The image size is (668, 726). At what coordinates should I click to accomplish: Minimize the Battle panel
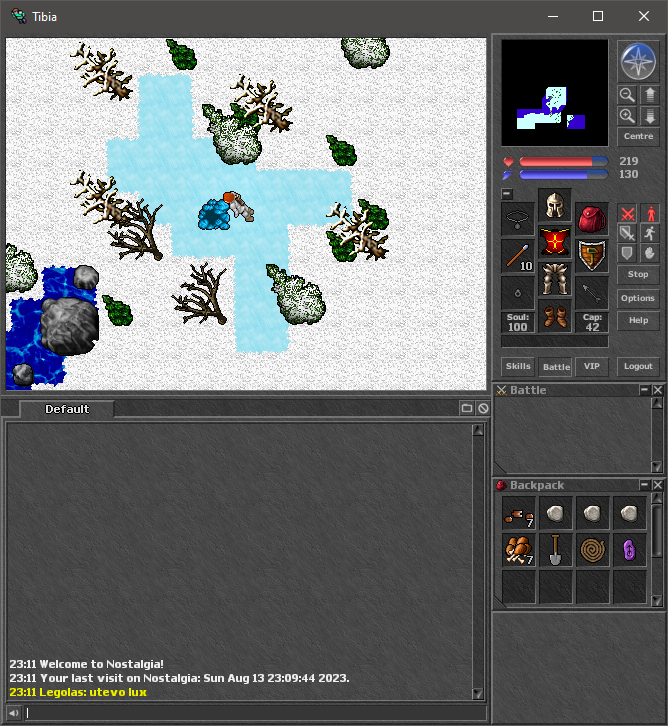[644, 390]
